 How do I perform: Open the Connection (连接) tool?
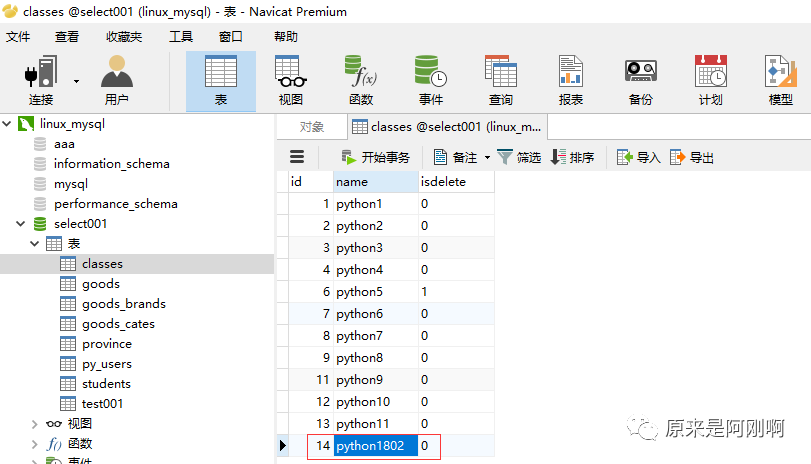coord(41,80)
